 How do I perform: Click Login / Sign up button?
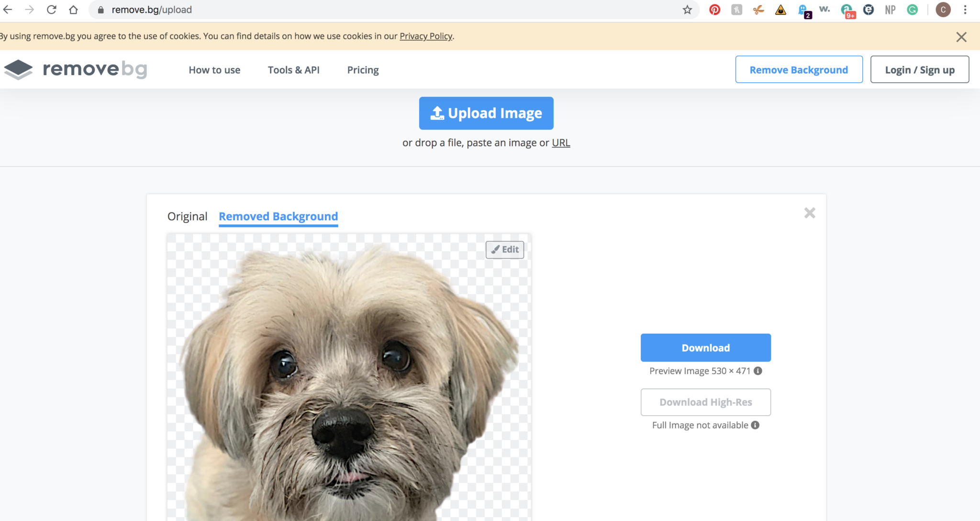click(x=919, y=69)
